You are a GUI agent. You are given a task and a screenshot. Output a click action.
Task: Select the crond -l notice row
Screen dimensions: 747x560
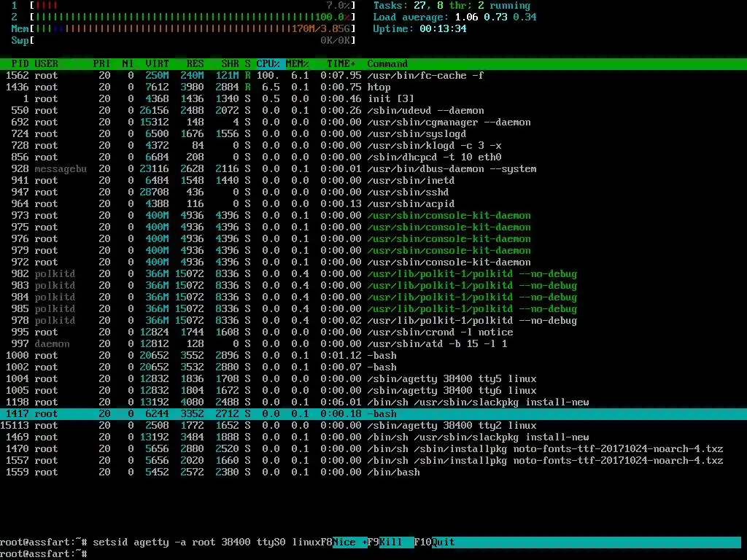373,332
